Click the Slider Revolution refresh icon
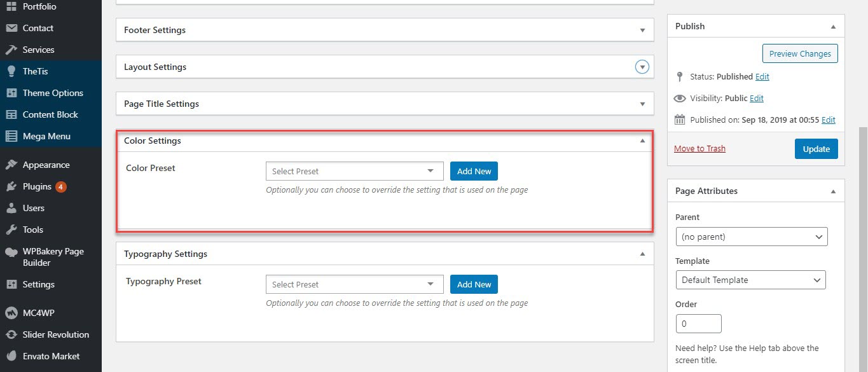Viewport: 868px width, 372px height. pyautogui.click(x=11, y=334)
